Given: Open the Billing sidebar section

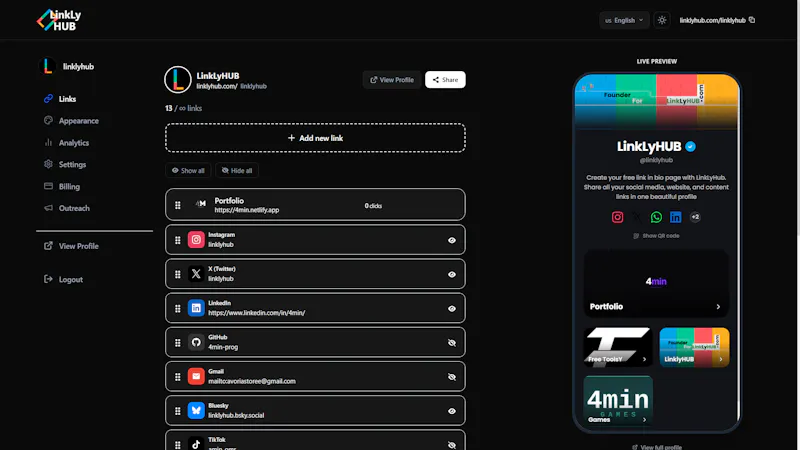Looking at the screenshot, I should (62, 187).
